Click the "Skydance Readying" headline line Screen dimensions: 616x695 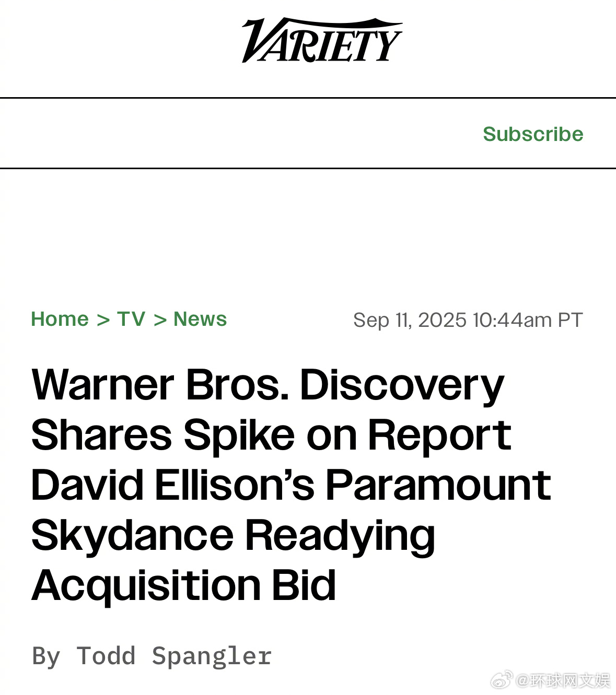pyautogui.click(x=233, y=536)
